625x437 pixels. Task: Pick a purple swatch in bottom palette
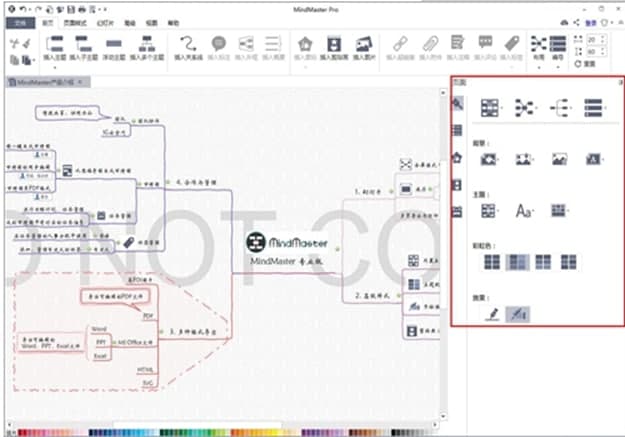pos(306,433)
